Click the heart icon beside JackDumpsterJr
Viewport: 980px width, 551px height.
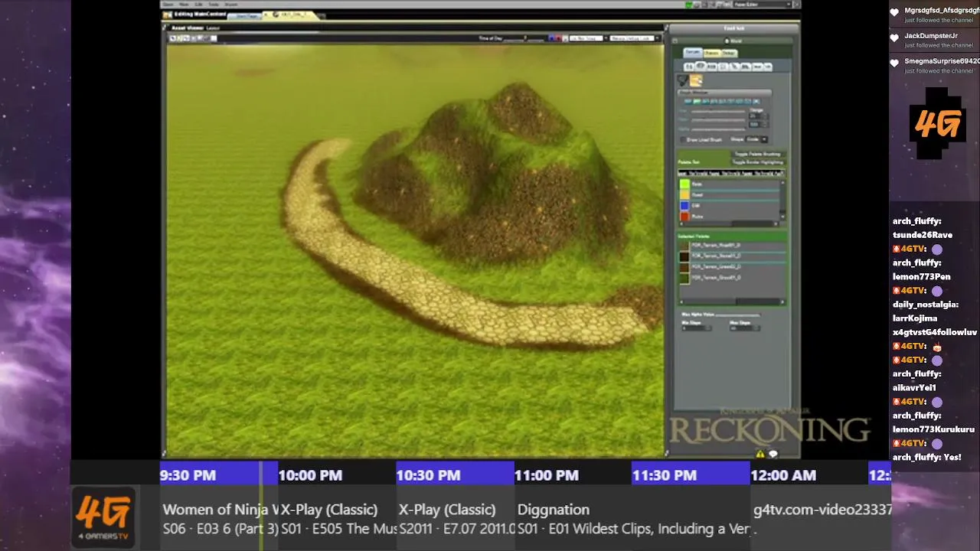pyautogui.click(x=894, y=37)
